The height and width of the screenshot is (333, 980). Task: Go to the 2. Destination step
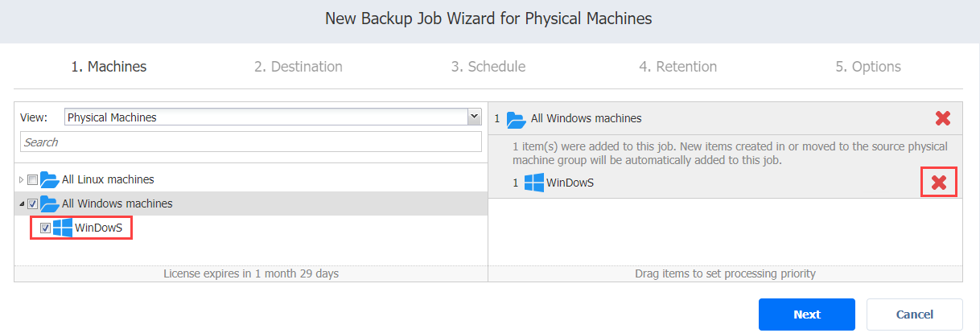point(299,67)
